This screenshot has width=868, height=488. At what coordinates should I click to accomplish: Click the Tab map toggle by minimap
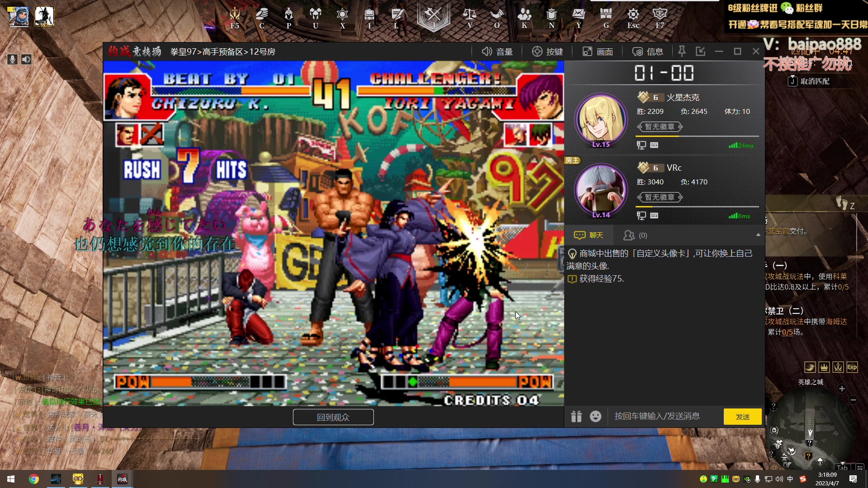842,467
